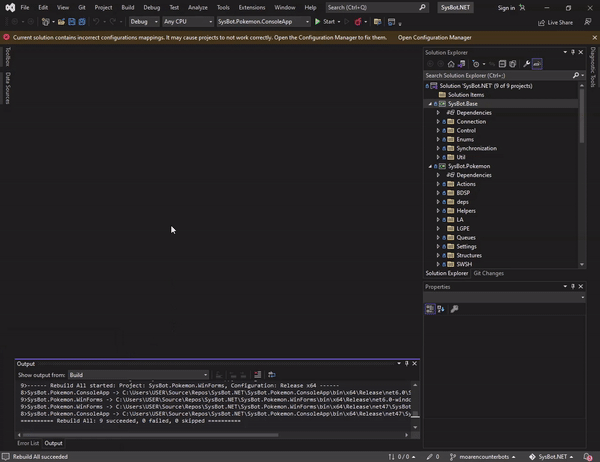Click the Property Pages wrench icon in Properties
Screen dimensions: 600x462
454,309
